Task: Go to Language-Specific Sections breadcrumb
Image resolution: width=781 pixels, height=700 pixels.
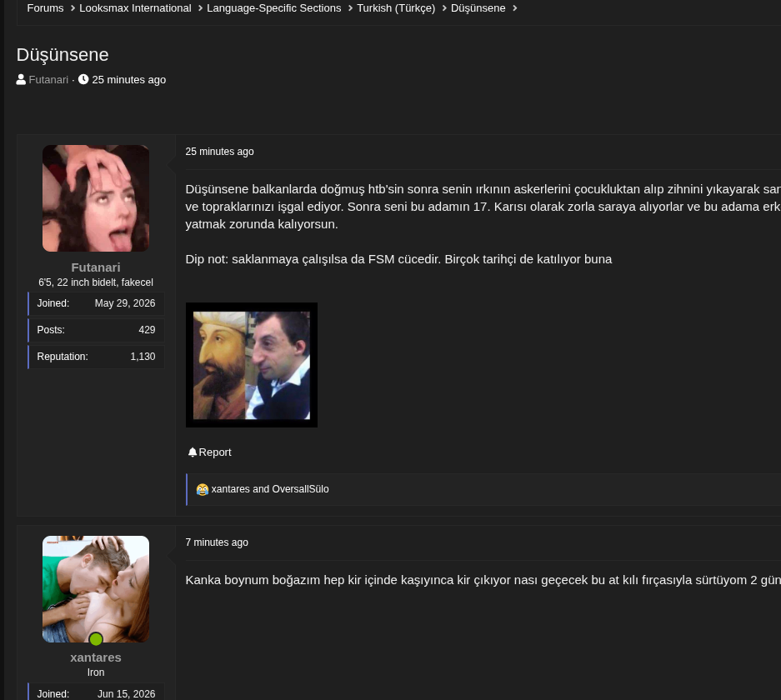Action: pyautogui.click(x=274, y=8)
